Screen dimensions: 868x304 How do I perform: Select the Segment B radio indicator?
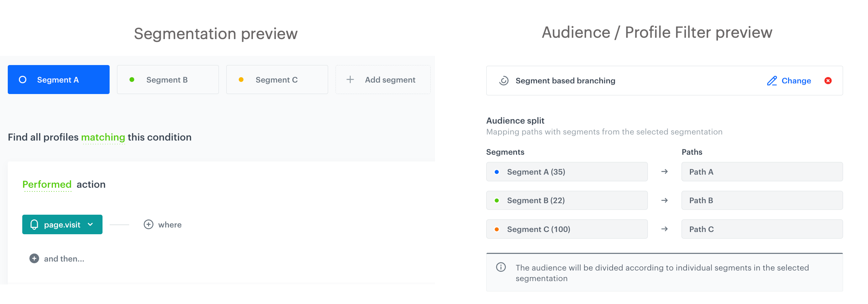tap(132, 80)
